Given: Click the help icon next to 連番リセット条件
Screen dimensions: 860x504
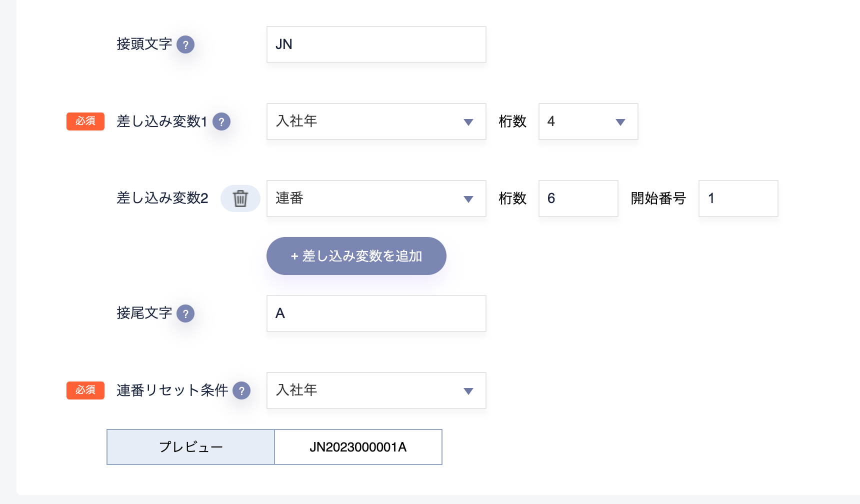Looking at the screenshot, I should (242, 390).
